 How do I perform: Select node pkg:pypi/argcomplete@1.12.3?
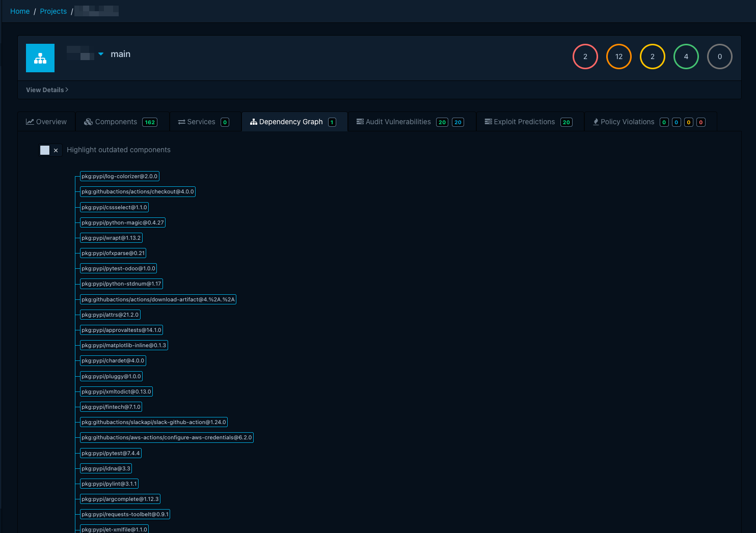(x=120, y=499)
